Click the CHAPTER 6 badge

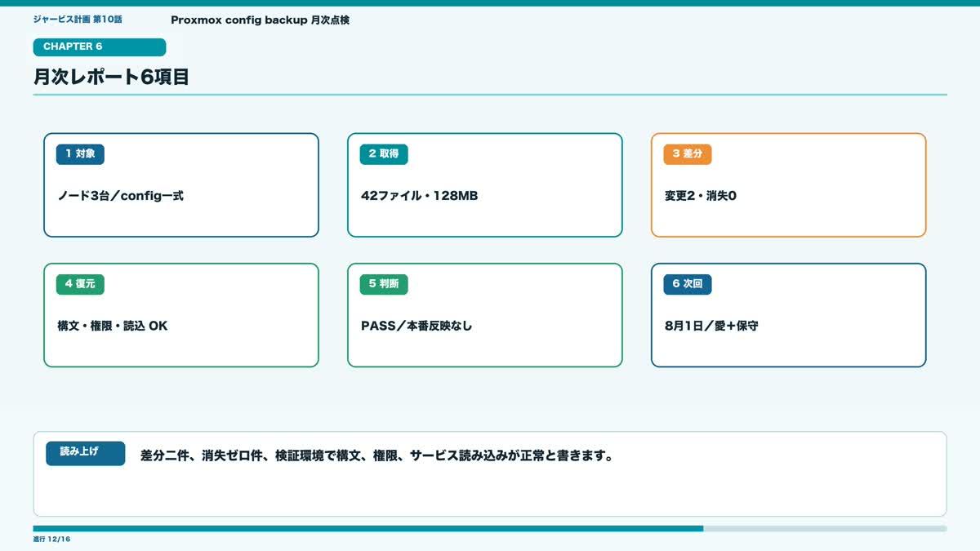pyautogui.click(x=100, y=47)
